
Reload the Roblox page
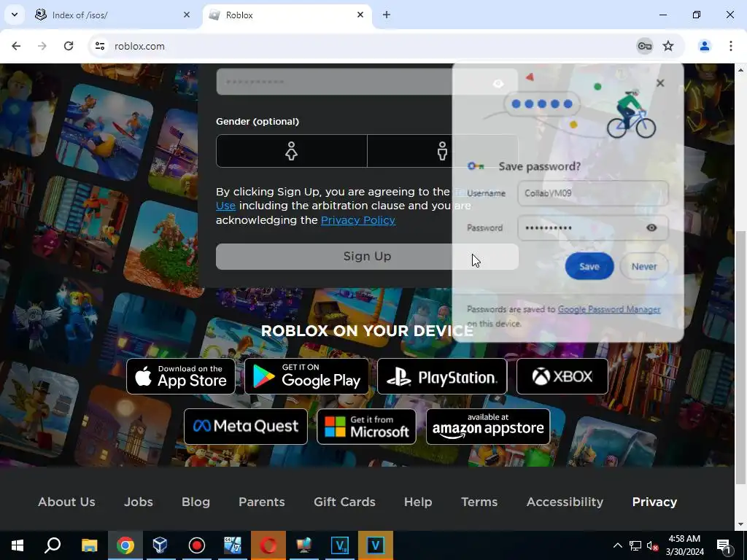pyautogui.click(x=69, y=46)
